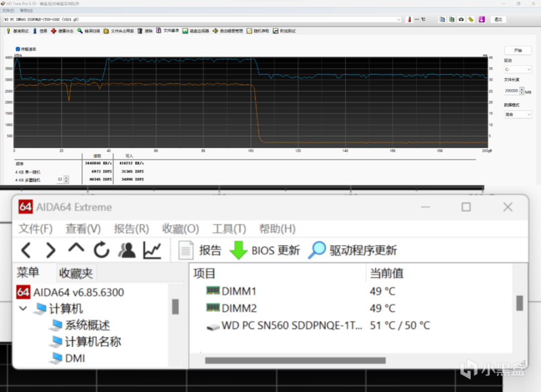Increase file length with the up stepper
Screen dimensions: 541x392
pos(522,89)
